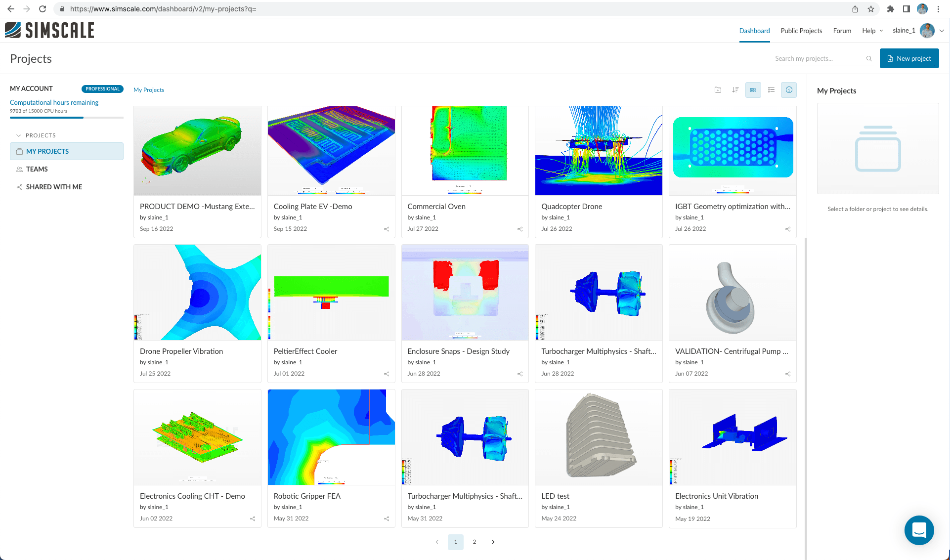Click share icon on Cooling Plate EV card

click(387, 229)
